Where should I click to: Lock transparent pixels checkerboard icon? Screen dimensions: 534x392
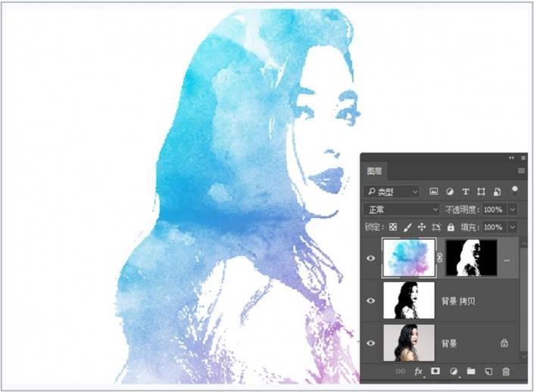(x=393, y=227)
